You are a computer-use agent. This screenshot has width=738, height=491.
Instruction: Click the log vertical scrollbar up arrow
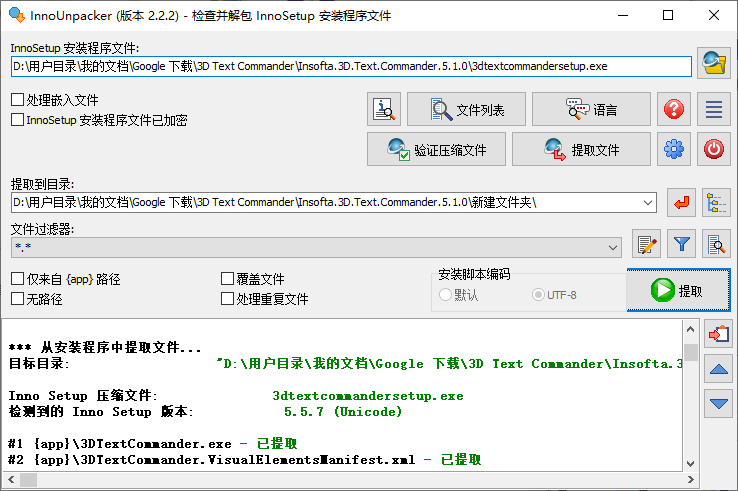pyautogui.click(x=690, y=329)
